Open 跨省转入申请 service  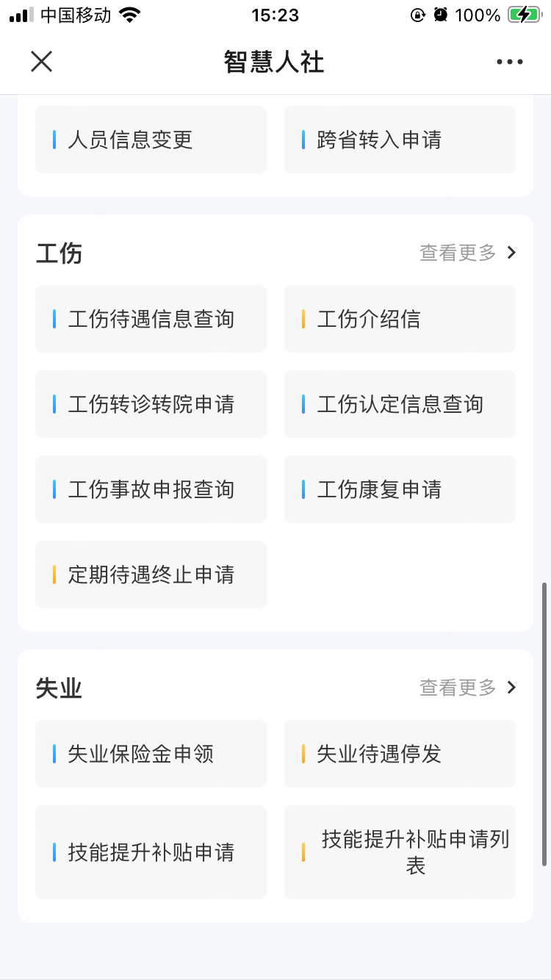[x=400, y=140]
